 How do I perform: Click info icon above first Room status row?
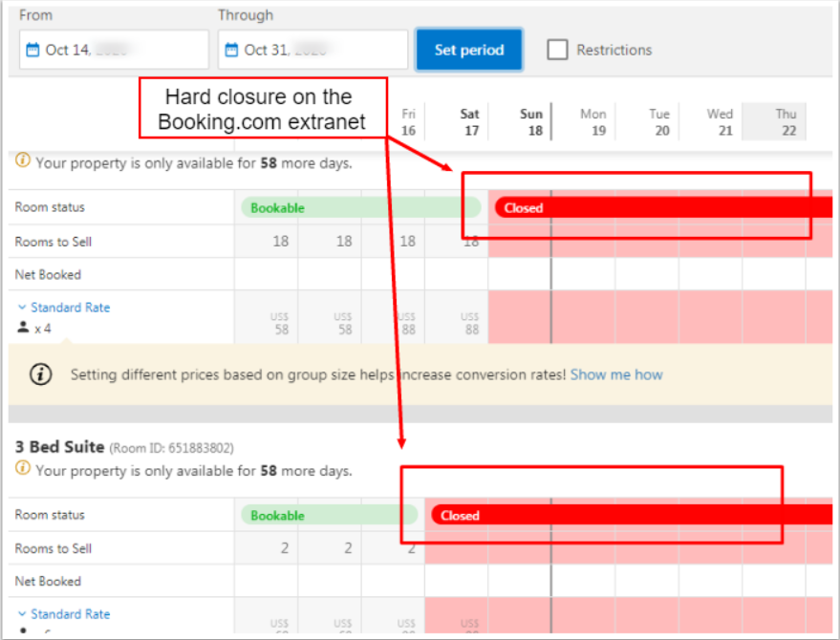click(x=24, y=162)
